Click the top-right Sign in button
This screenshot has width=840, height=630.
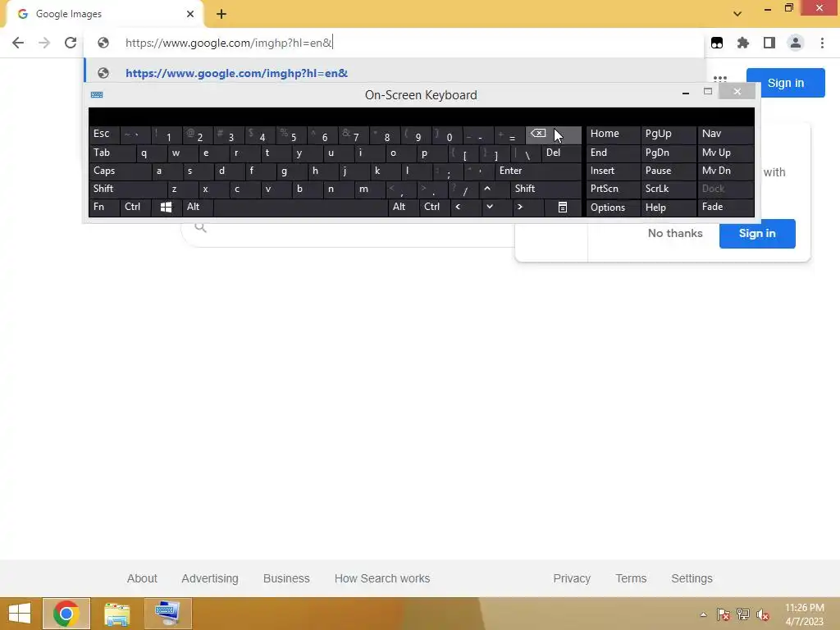click(785, 83)
